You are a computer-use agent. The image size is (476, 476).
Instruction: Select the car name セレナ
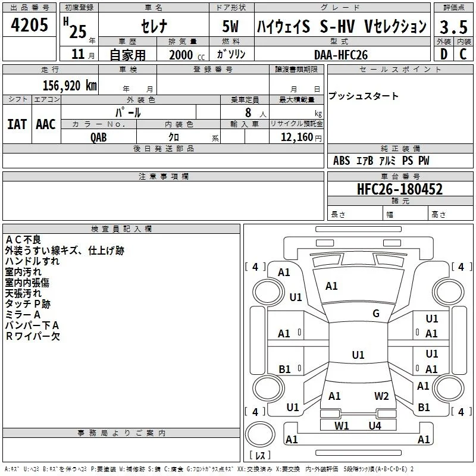154,26
